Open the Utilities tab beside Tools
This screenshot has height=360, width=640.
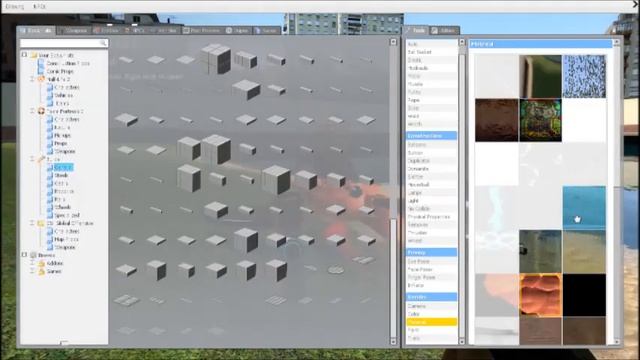coord(444,30)
